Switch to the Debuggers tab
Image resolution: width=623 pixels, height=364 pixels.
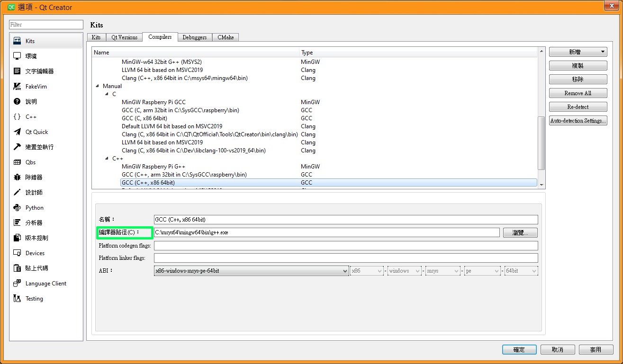(194, 37)
